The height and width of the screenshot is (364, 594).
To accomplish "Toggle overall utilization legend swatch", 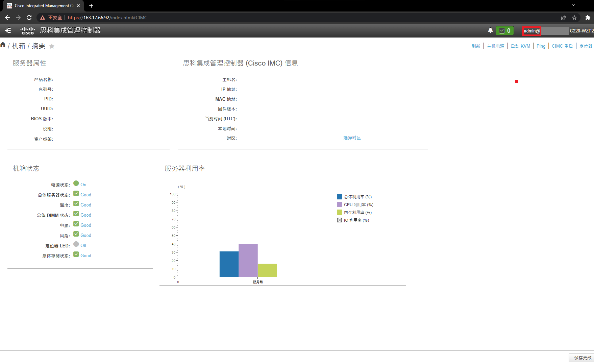I will pyautogui.click(x=340, y=197).
